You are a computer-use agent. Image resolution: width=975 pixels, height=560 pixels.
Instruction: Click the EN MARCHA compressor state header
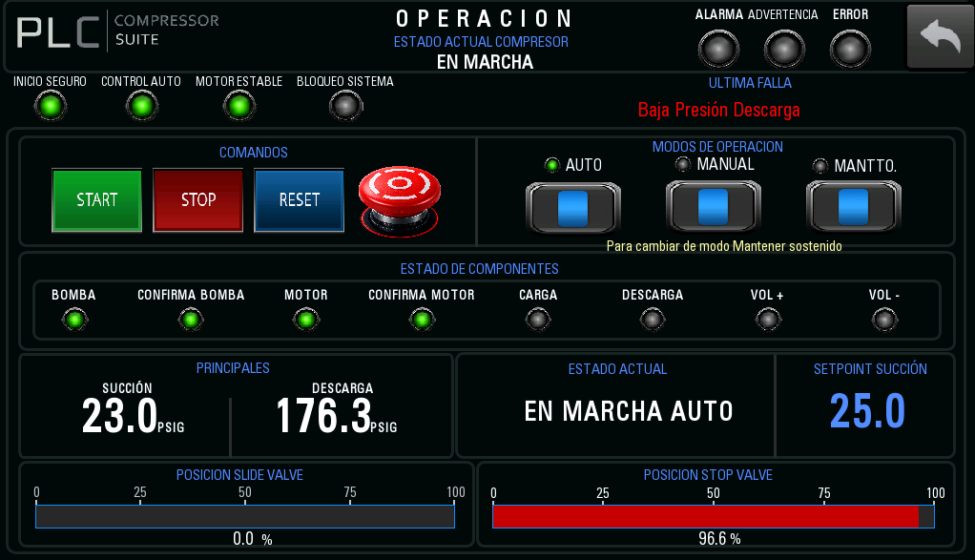(x=485, y=62)
